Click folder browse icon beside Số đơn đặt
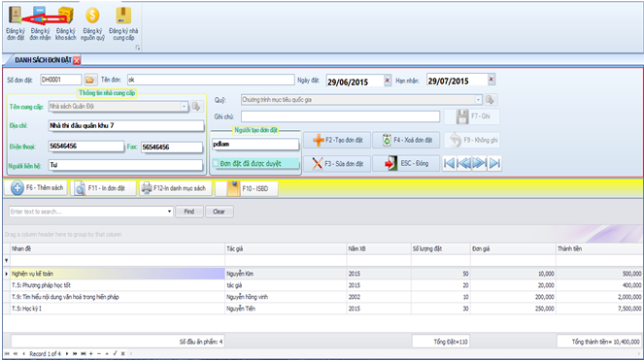Screen dimensions: 644x361 [x=90, y=80]
